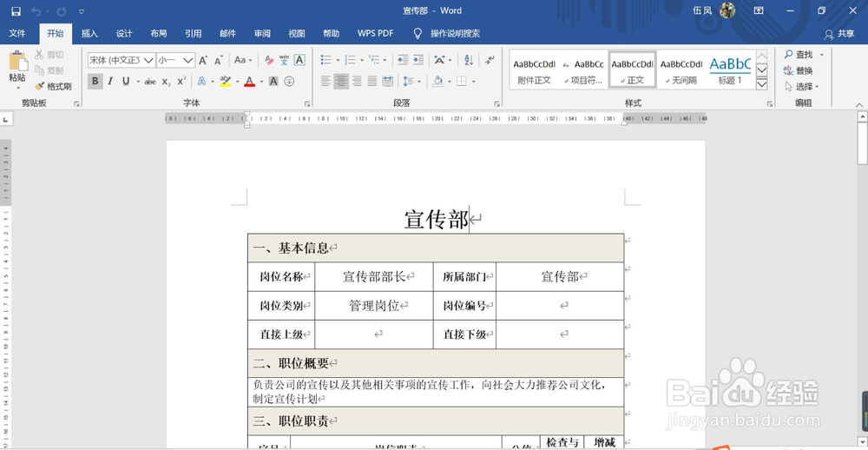Screen dimensions: 868x450
Task: Click the lightbulb Tell Me icon
Action: point(418,34)
